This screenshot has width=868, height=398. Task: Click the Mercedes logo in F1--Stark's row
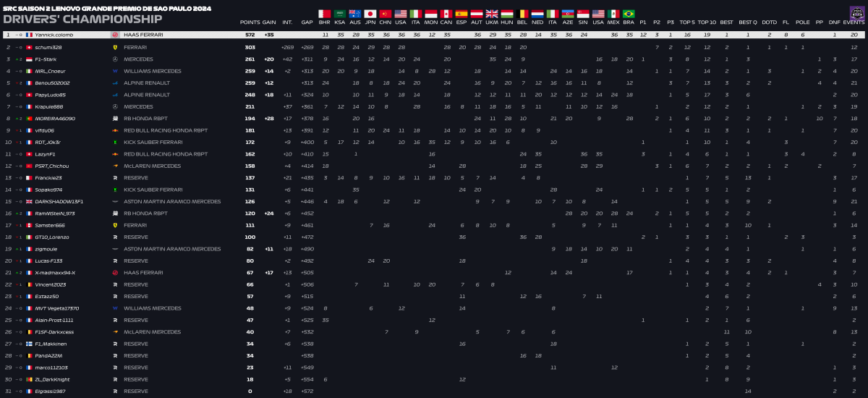[x=116, y=59]
